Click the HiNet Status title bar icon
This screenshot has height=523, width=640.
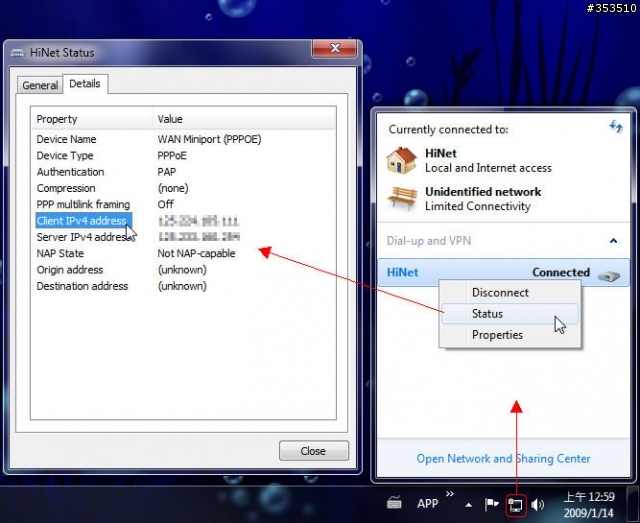[x=17, y=53]
